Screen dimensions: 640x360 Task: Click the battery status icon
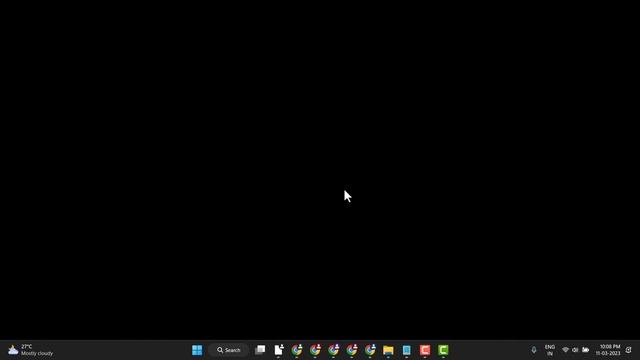pos(585,350)
